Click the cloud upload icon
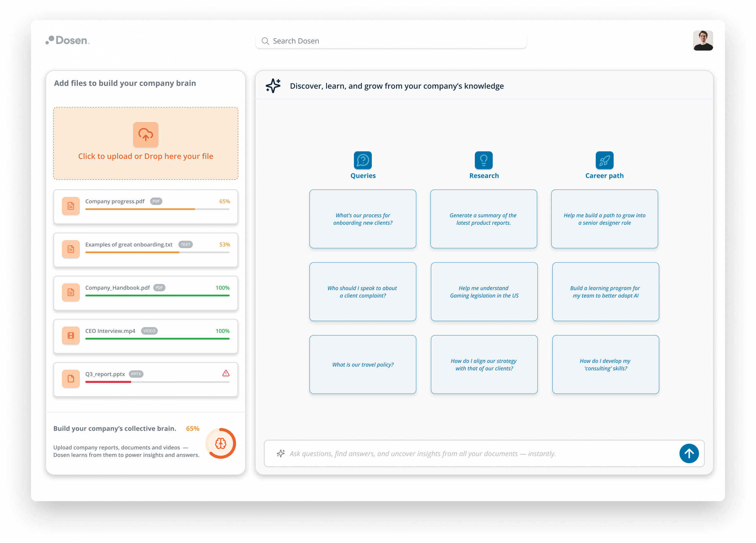The height and width of the screenshot is (543, 756). [146, 134]
